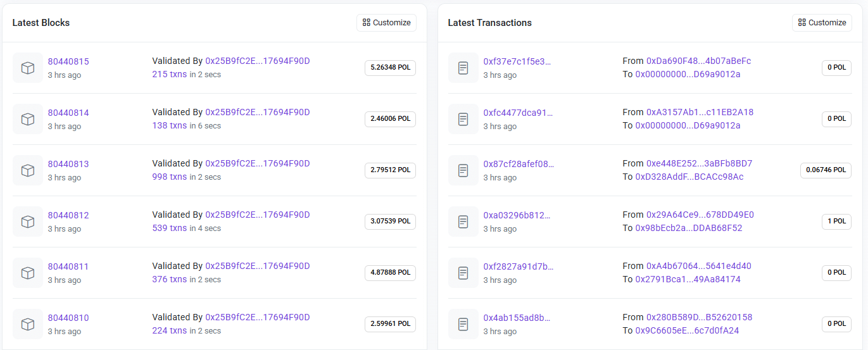Click the cube icon beside block 80440813
The image size is (868, 350).
28,170
